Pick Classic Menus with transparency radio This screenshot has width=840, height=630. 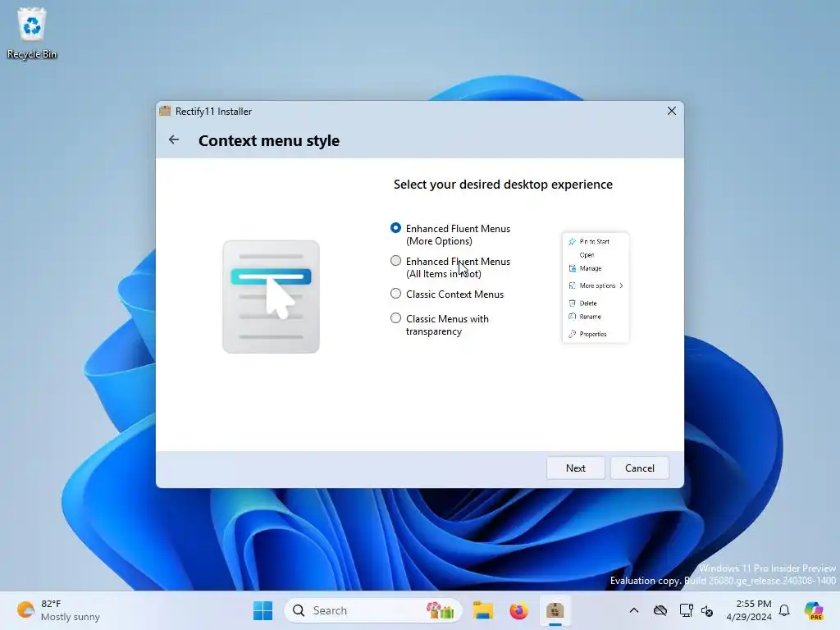point(396,318)
